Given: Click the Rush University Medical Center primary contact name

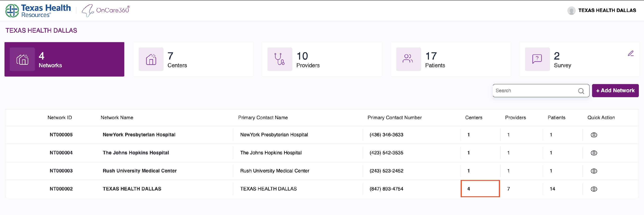Looking at the screenshot, I should (275, 171).
